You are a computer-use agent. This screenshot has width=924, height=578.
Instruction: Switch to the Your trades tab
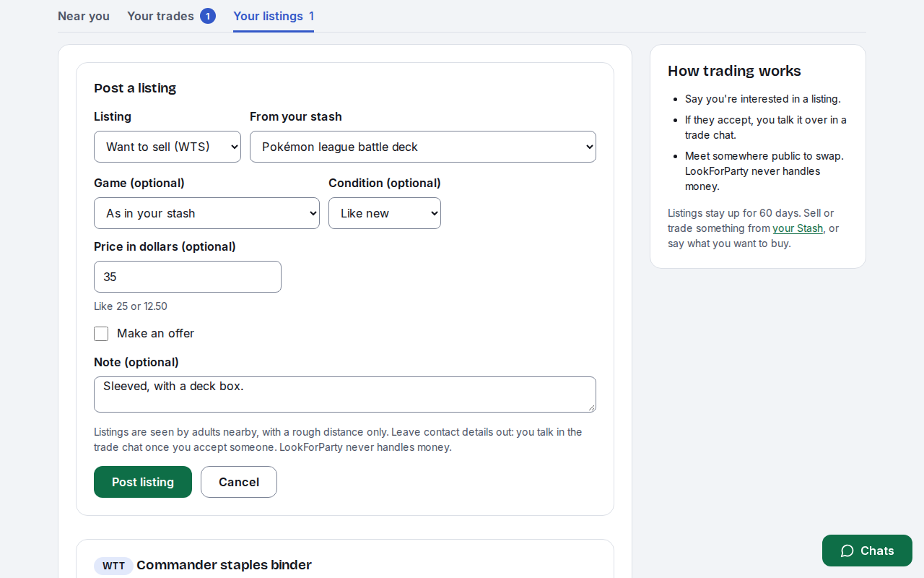[x=171, y=16]
